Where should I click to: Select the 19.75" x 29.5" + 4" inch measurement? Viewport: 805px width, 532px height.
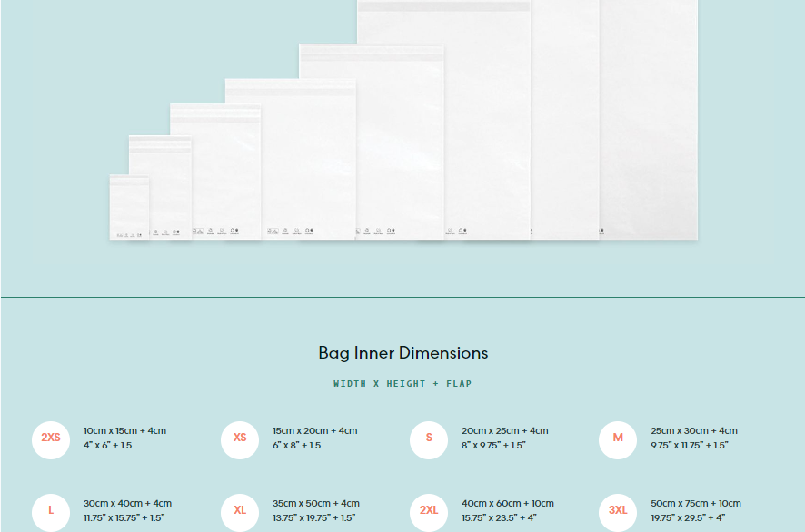pos(687,518)
